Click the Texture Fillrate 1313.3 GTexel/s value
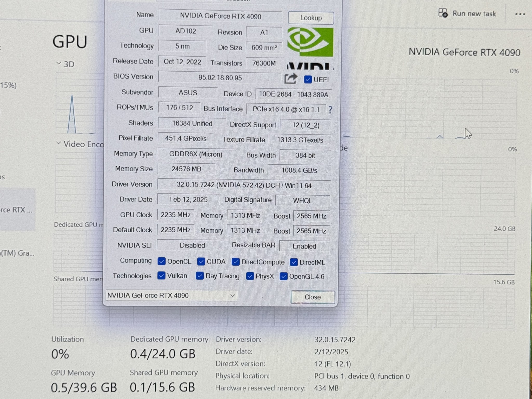Image resolution: width=532 pixels, height=399 pixels. click(300, 140)
